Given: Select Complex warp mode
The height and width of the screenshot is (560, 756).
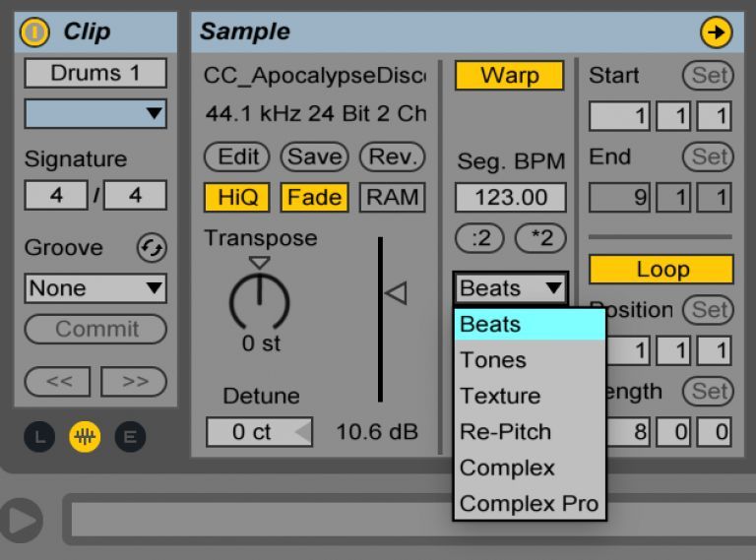Looking at the screenshot, I should coord(530,467).
